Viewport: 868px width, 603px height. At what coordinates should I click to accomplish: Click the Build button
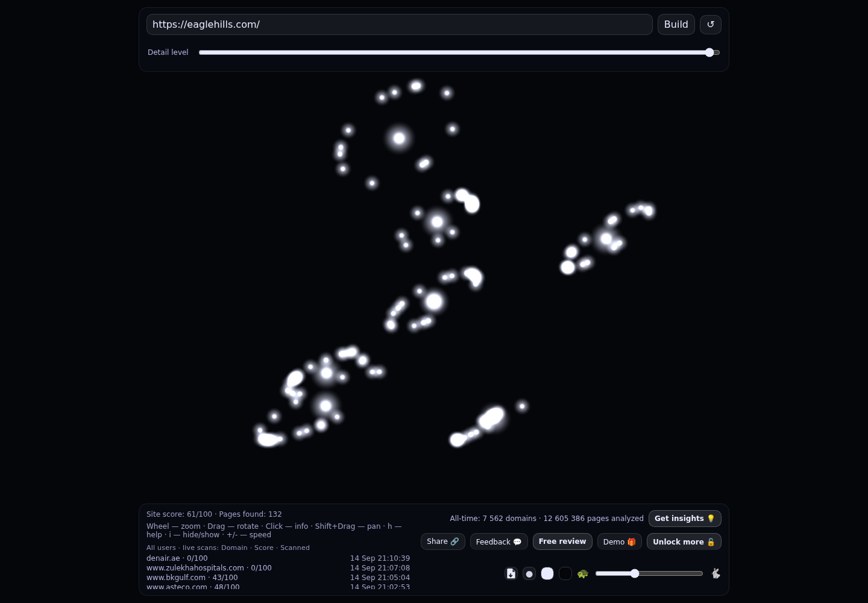[x=676, y=25]
